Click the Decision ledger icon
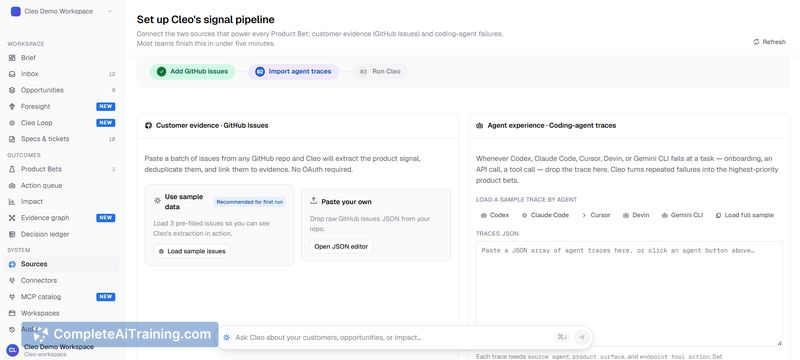800x360 pixels. pos(12,234)
